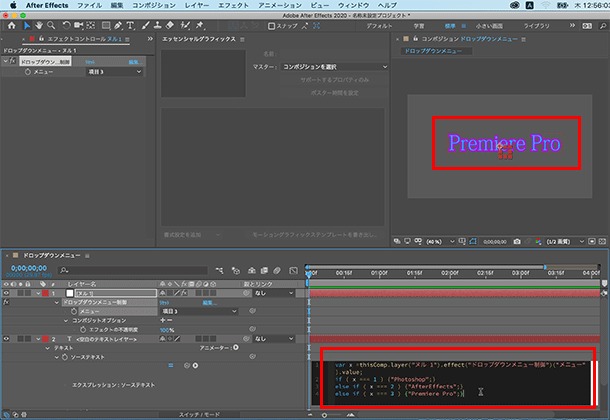Select the Selection arrow tool
This screenshot has height=420, width=610.
26,26
